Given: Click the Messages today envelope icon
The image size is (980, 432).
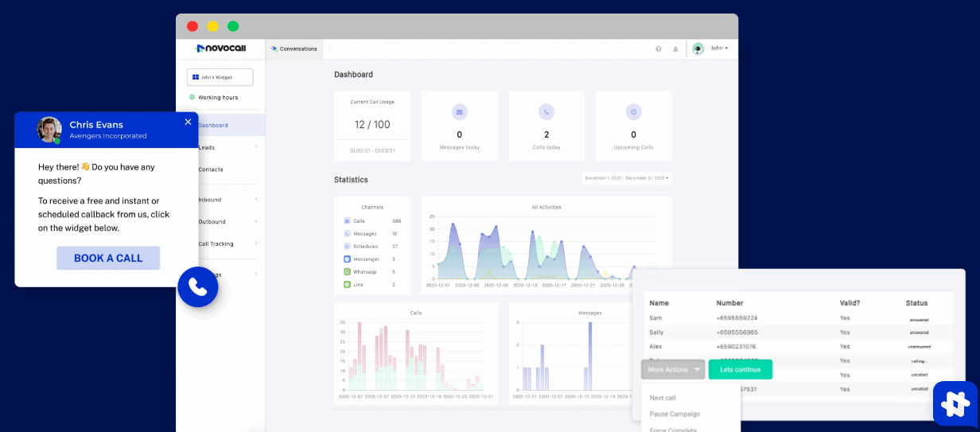Looking at the screenshot, I should (459, 111).
